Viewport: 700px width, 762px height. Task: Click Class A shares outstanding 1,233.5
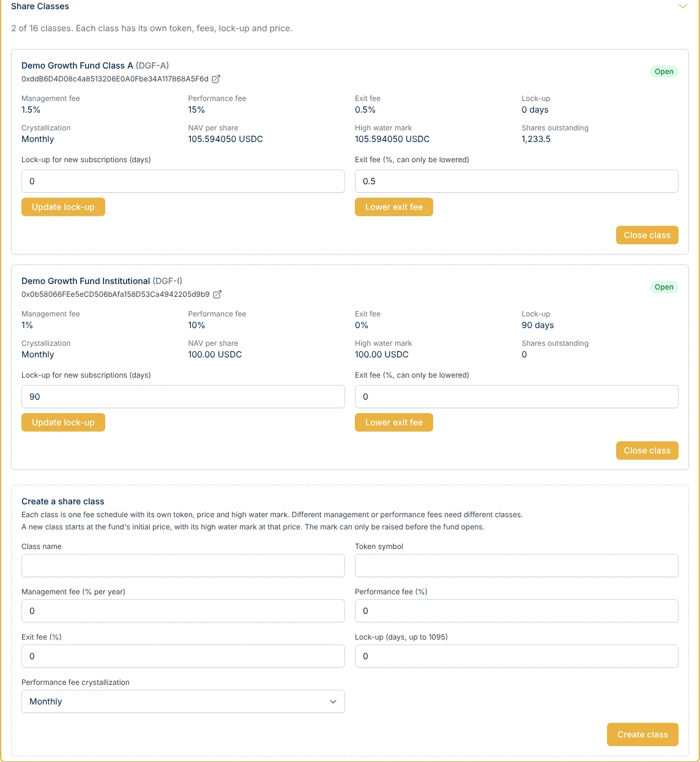point(536,139)
